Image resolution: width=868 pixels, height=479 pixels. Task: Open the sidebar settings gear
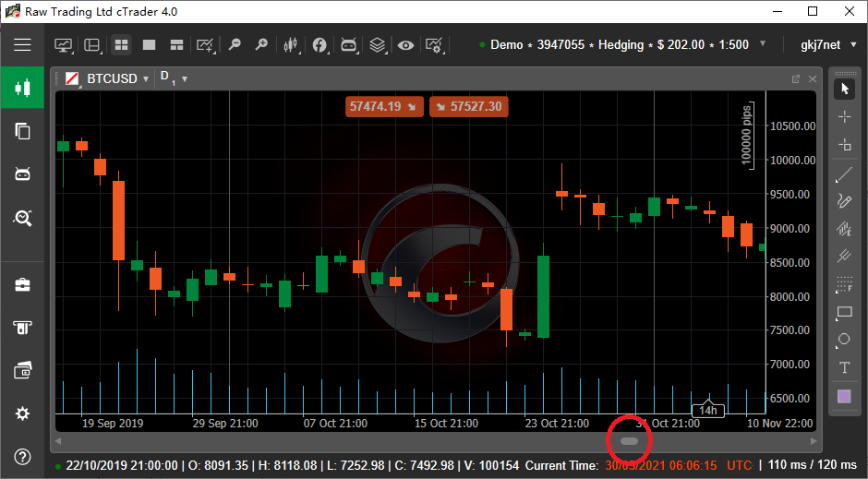[x=22, y=413]
